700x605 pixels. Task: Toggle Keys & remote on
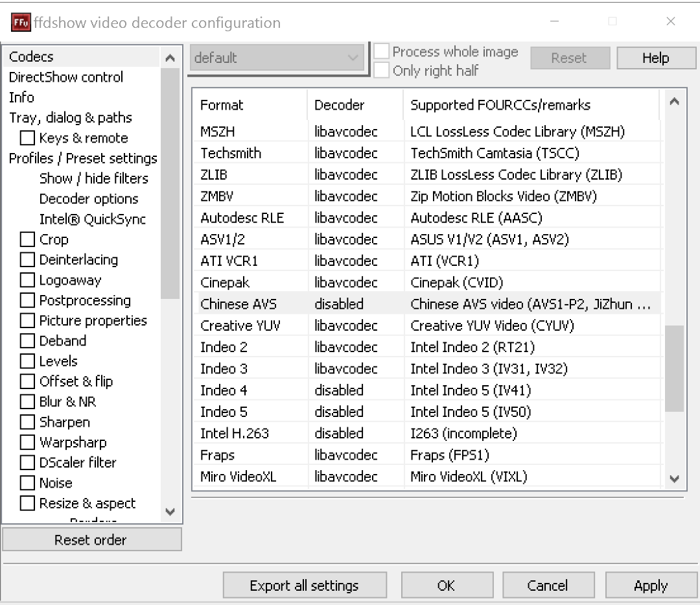click(27, 137)
